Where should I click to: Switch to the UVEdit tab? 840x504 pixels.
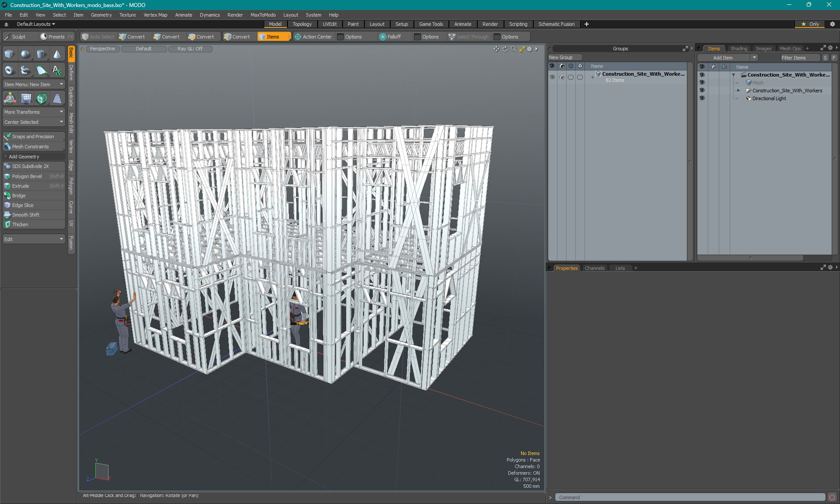tap(330, 24)
